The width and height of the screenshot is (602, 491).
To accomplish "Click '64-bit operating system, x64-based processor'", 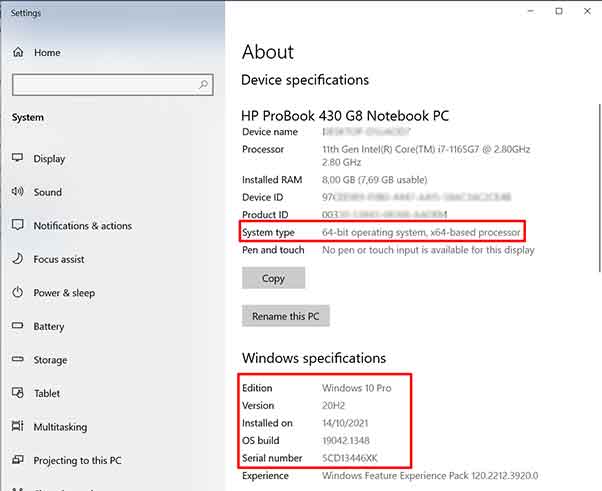I will (421, 232).
